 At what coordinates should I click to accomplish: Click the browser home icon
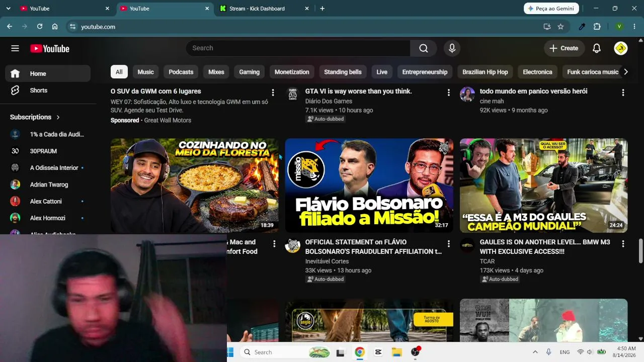click(x=55, y=27)
